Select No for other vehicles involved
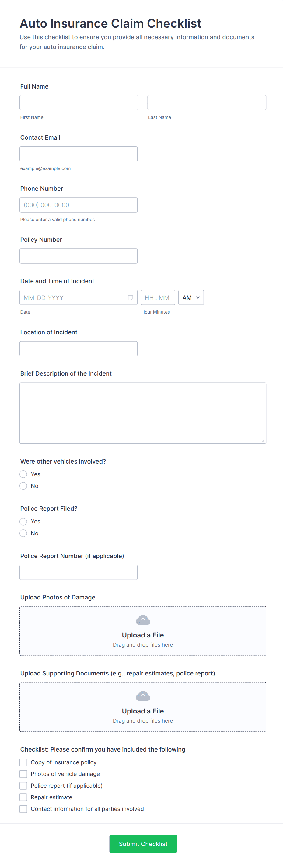 coord(23,486)
